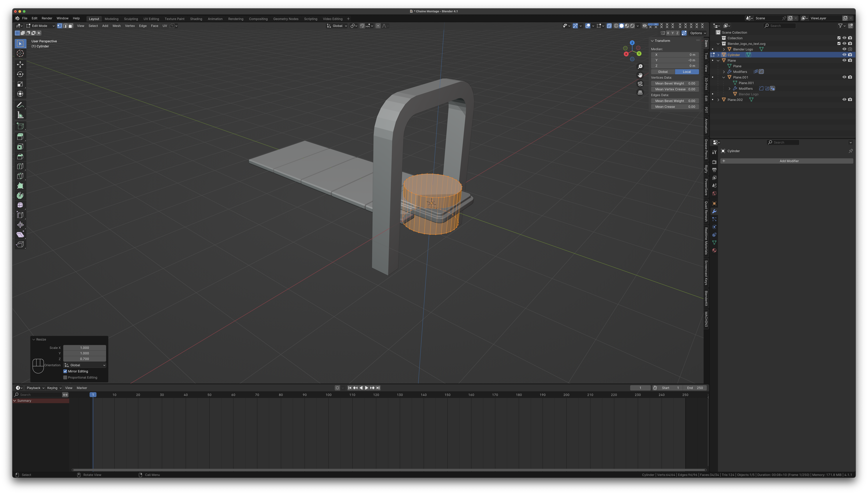Collapse the Transform panel in sidebar
Image resolution: width=868 pixels, height=494 pixels.
pos(652,41)
